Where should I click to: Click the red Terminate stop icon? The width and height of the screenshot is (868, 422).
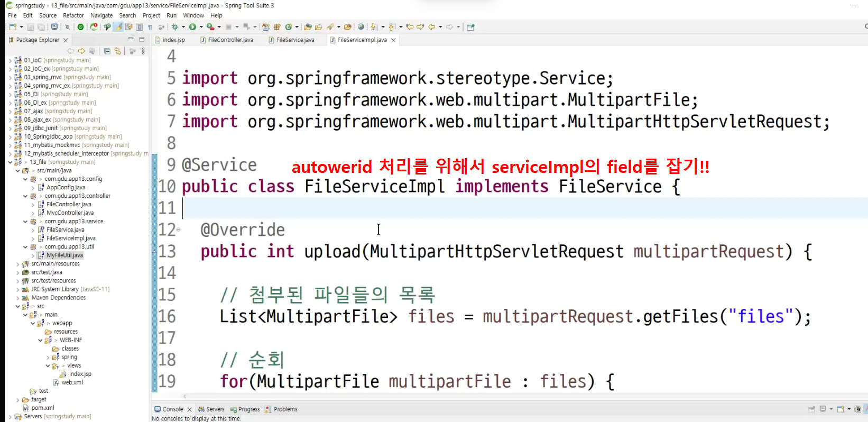(x=228, y=27)
